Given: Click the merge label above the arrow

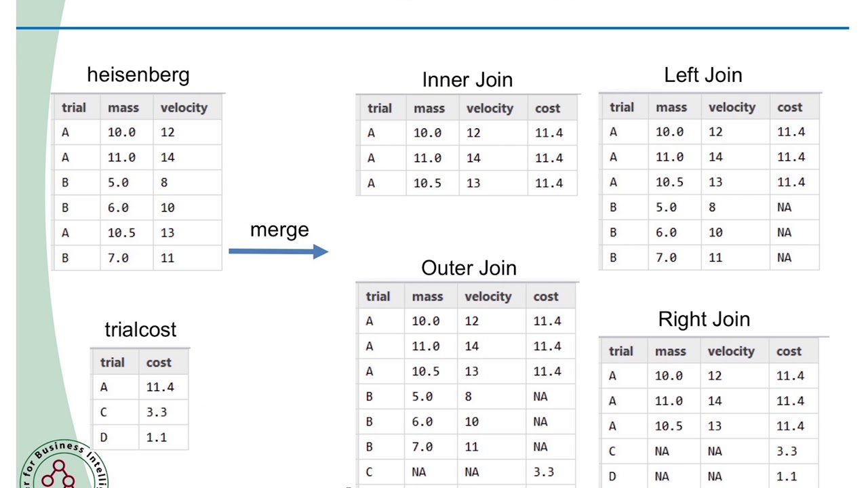Looking at the screenshot, I should (279, 230).
